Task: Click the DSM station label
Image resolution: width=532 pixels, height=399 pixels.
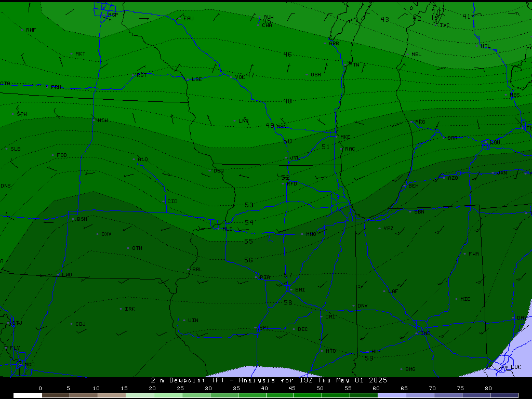Action: (x=82, y=219)
